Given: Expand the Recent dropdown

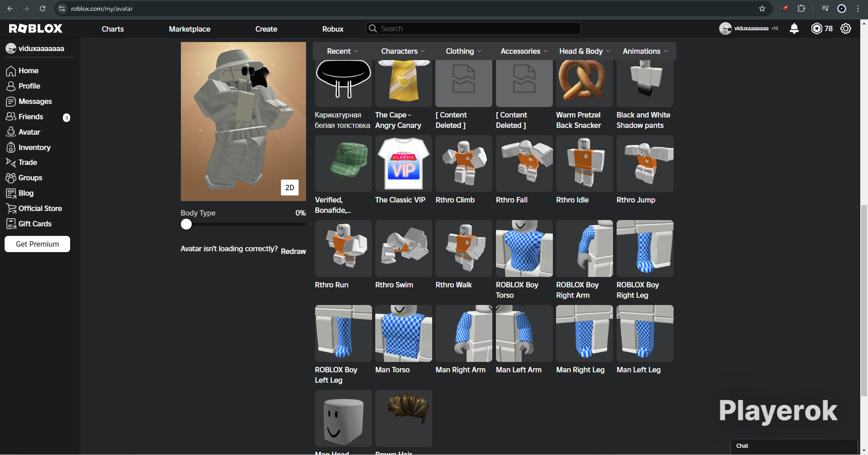Looking at the screenshot, I should tap(343, 51).
